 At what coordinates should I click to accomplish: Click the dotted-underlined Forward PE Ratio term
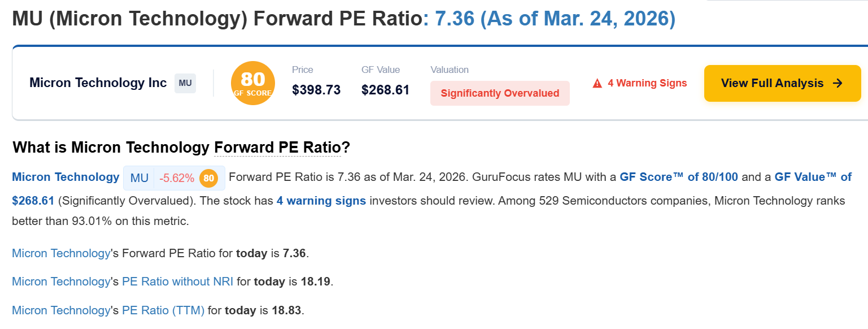[x=277, y=148]
